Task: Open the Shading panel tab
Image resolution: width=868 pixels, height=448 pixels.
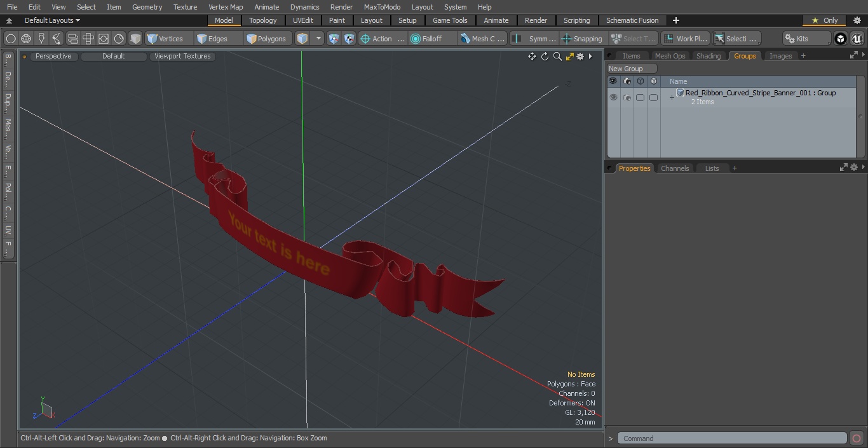Action: point(709,56)
